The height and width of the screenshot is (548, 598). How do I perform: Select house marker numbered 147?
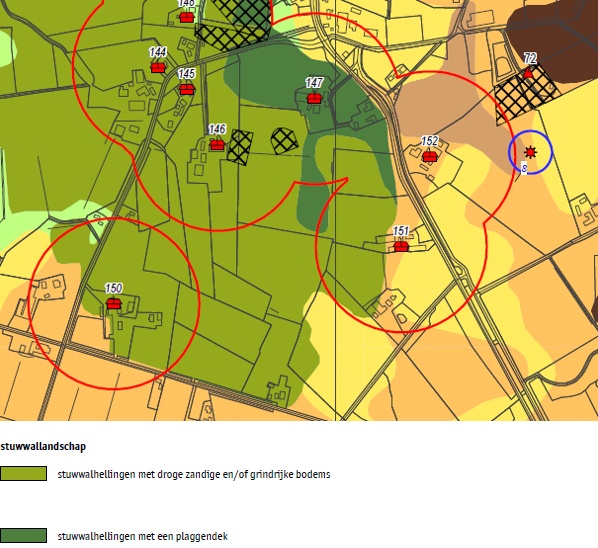[x=314, y=98]
